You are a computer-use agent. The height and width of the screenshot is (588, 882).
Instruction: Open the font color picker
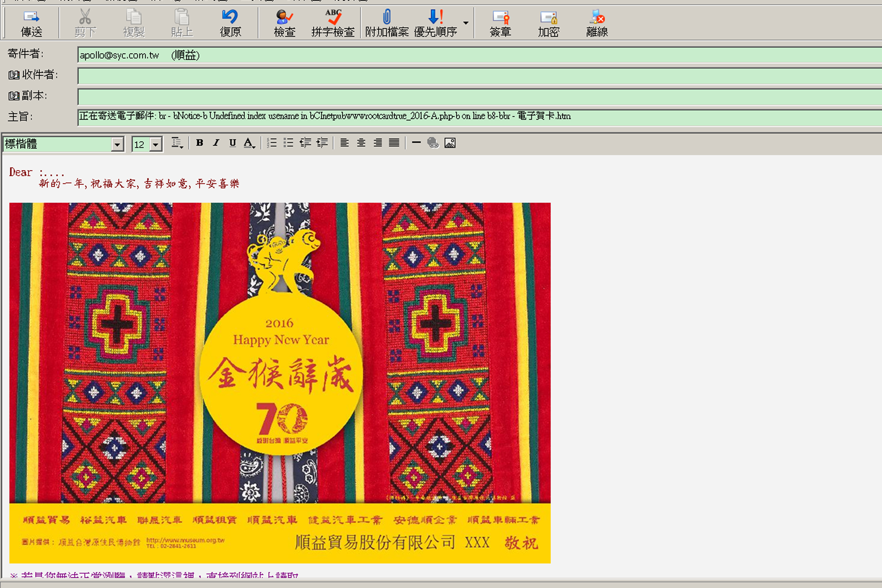[x=249, y=143]
